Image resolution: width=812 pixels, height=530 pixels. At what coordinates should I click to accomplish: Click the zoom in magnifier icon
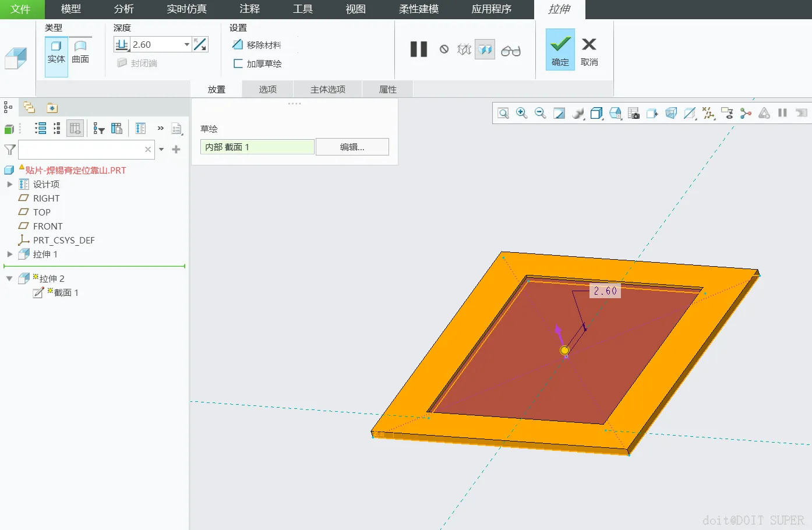click(522, 113)
